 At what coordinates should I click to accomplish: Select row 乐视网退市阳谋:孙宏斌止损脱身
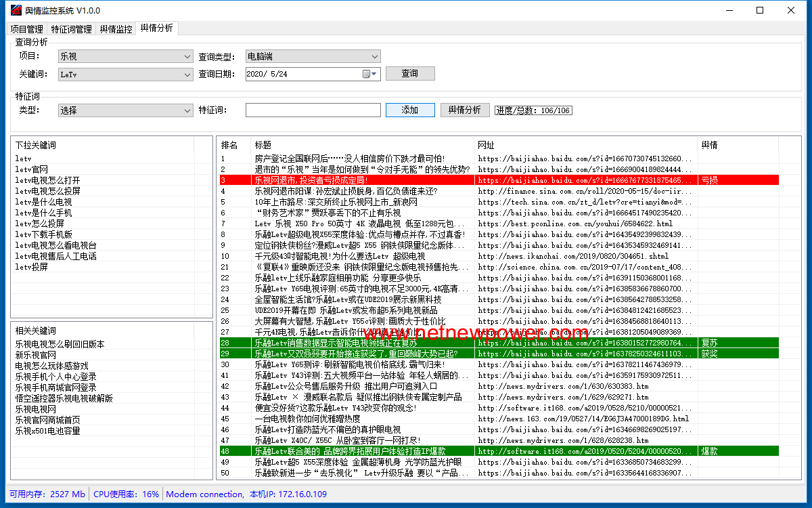pyautogui.click(x=498, y=191)
